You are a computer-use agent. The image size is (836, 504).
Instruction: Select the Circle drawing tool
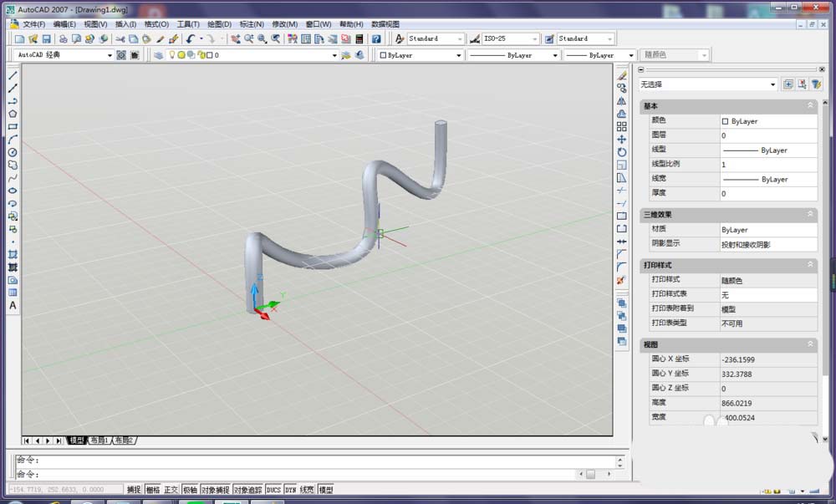(13, 152)
